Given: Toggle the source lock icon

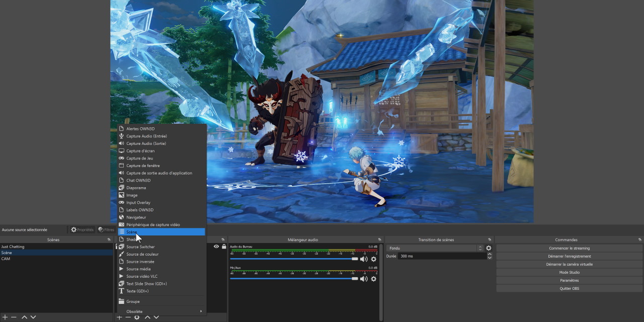Looking at the screenshot, I should (x=224, y=247).
